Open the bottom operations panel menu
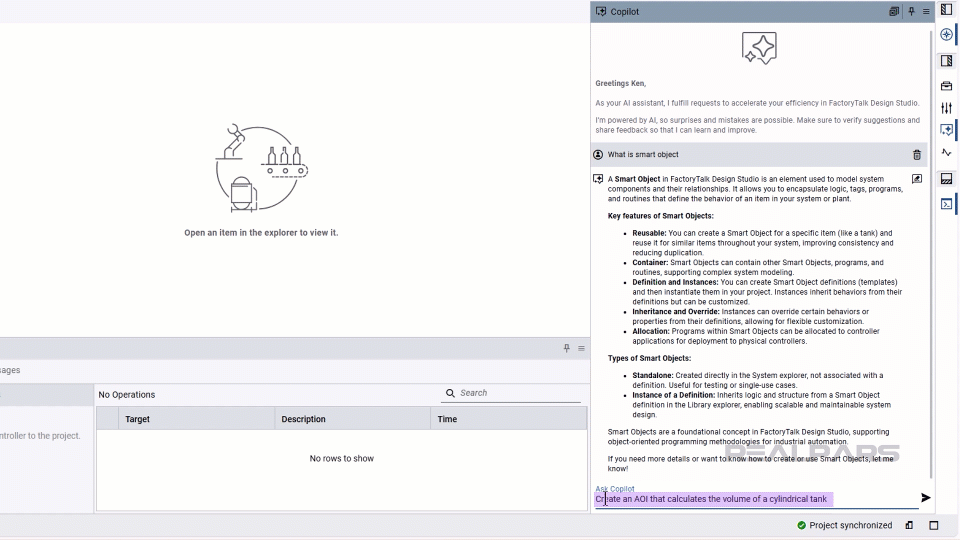This screenshot has height=540, width=960. click(x=581, y=348)
